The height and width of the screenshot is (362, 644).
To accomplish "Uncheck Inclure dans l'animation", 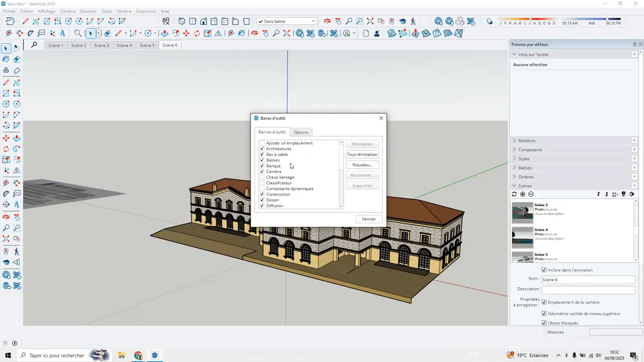I will click(544, 270).
